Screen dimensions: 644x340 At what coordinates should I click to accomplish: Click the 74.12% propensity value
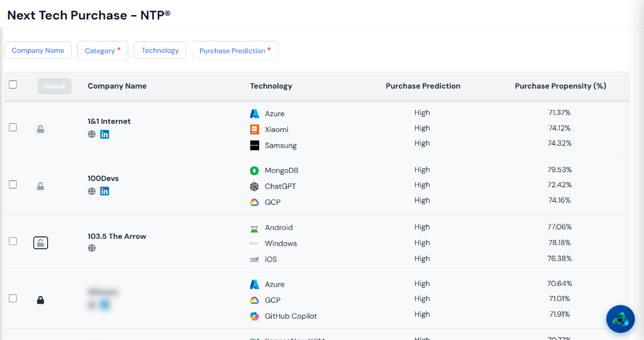tap(559, 128)
